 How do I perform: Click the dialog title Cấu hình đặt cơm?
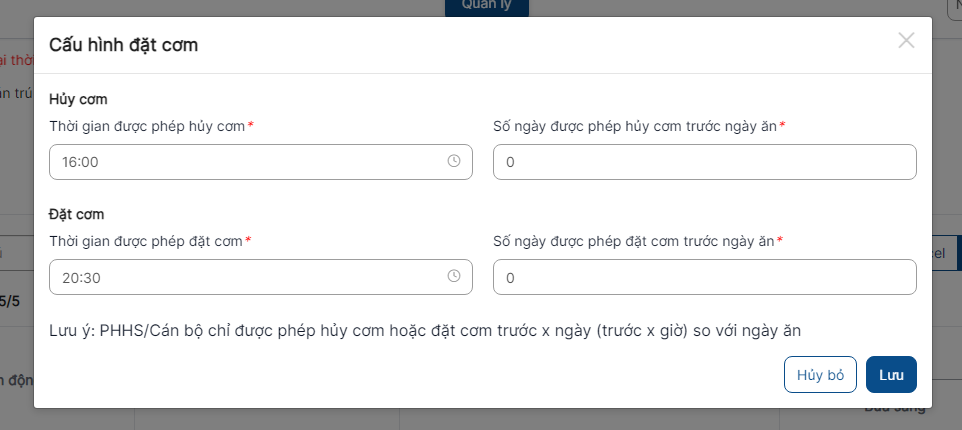pos(123,45)
